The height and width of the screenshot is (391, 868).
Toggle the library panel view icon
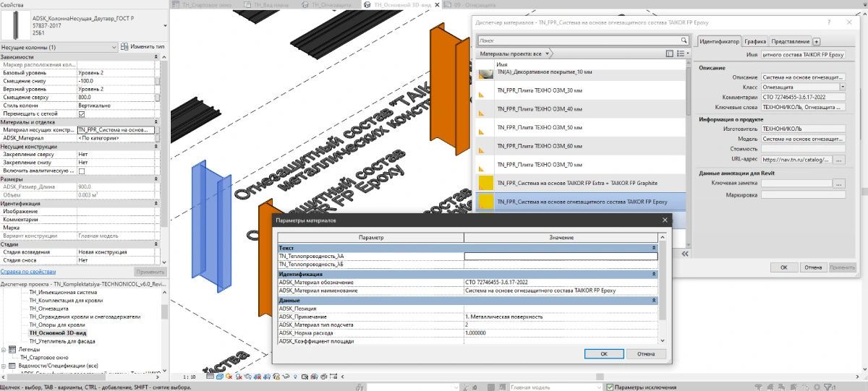coord(668,54)
